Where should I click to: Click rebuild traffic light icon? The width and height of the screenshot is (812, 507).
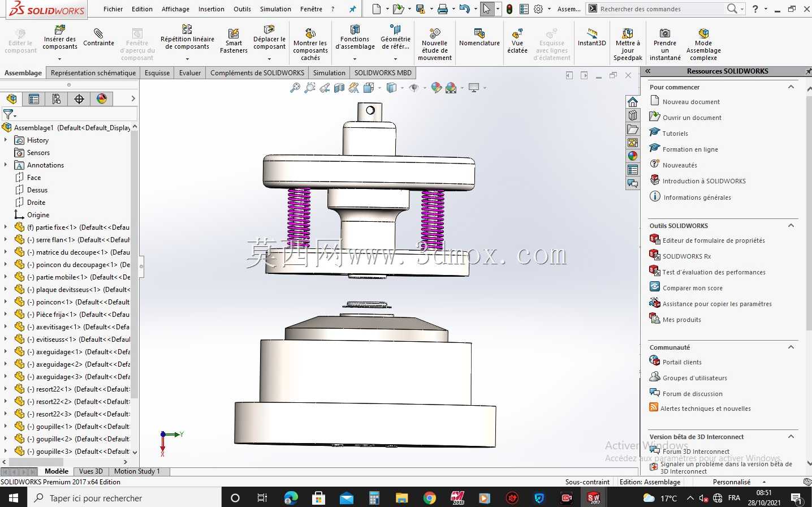pos(509,9)
